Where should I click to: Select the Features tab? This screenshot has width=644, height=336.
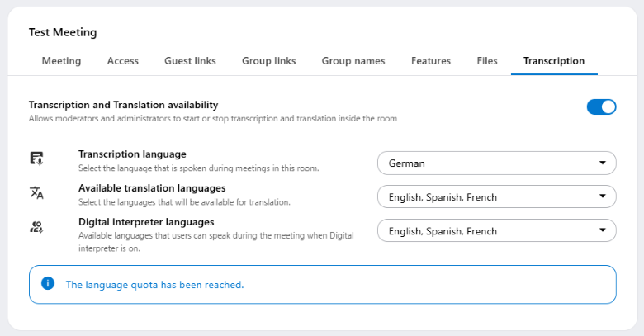[431, 61]
